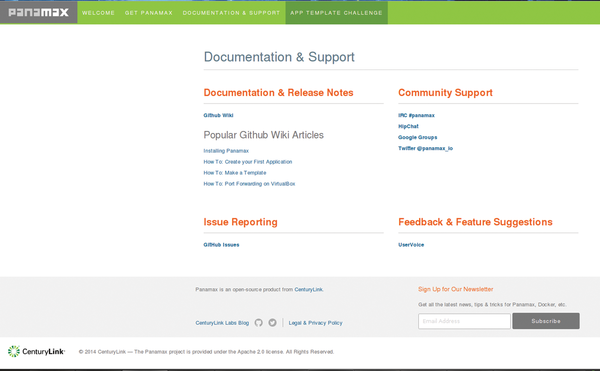Screen dimensions: 600x371
Task: Open the Twitter icon in footer
Action: pos(272,323)
